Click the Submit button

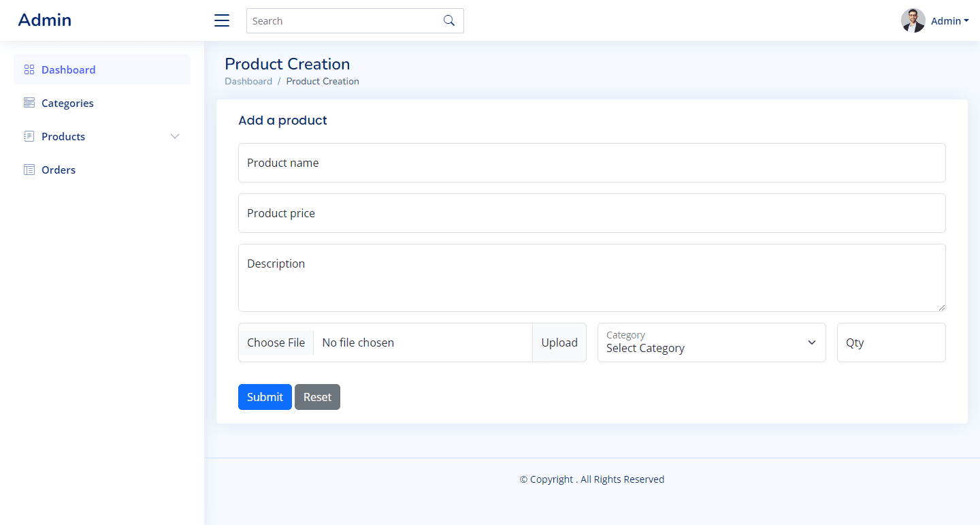(265, 397)
